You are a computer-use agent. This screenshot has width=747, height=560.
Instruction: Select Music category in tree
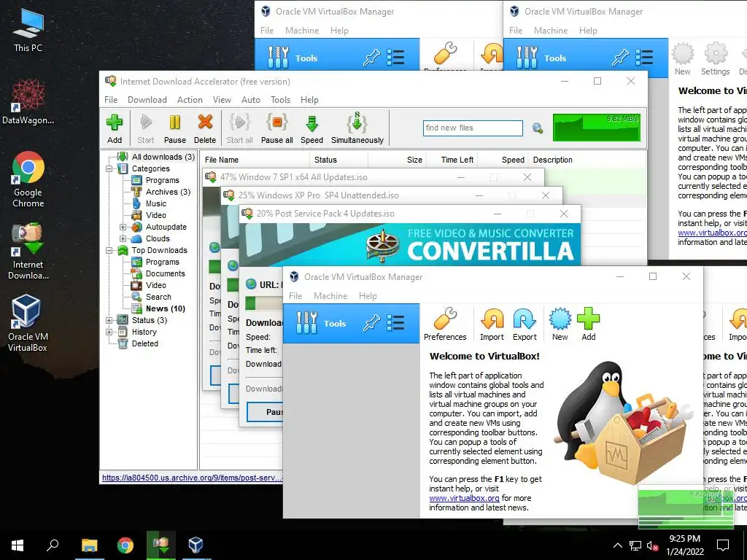click(156, 203)
